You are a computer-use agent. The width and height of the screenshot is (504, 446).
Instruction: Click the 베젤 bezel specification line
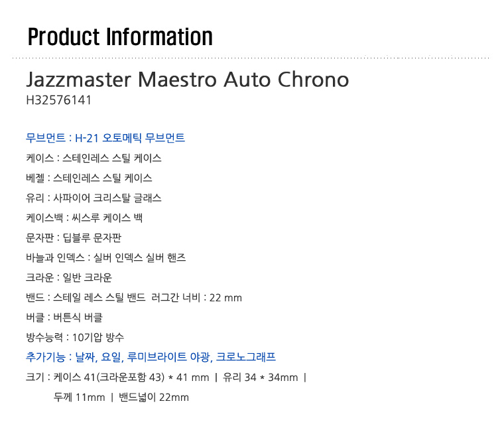[x=89, y=178]
